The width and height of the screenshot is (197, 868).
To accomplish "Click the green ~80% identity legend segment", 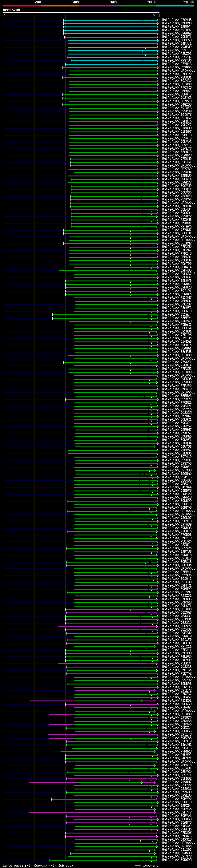I will click(137, 6).
